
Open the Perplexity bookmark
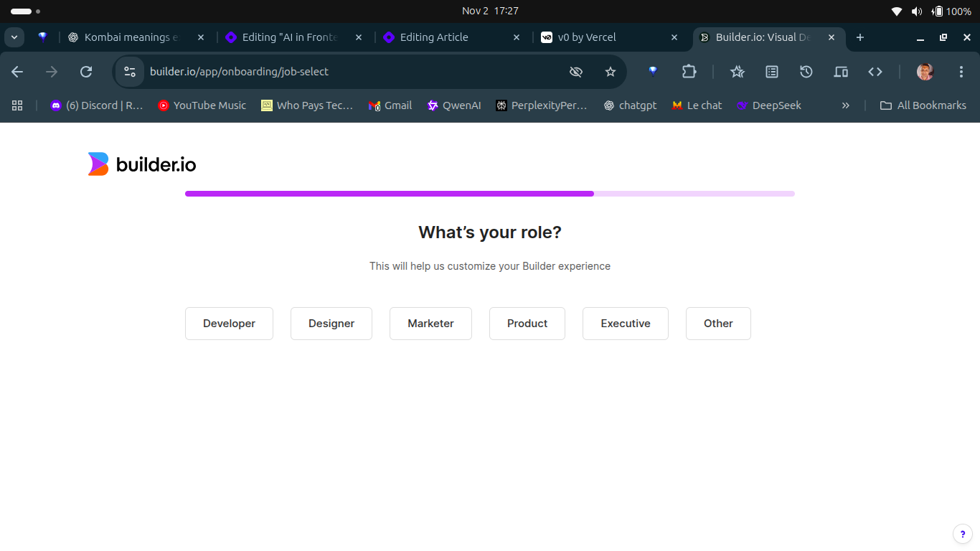pos(542,105)
